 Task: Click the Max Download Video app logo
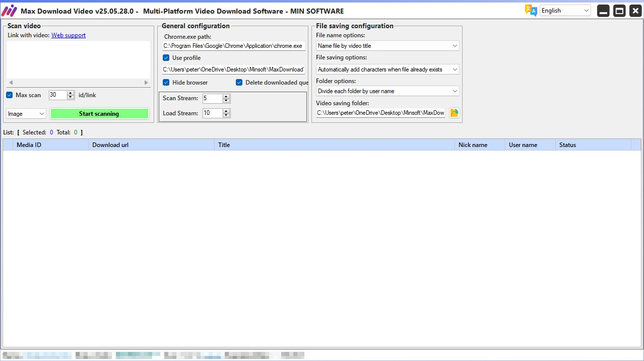click(x=9, y=11)
